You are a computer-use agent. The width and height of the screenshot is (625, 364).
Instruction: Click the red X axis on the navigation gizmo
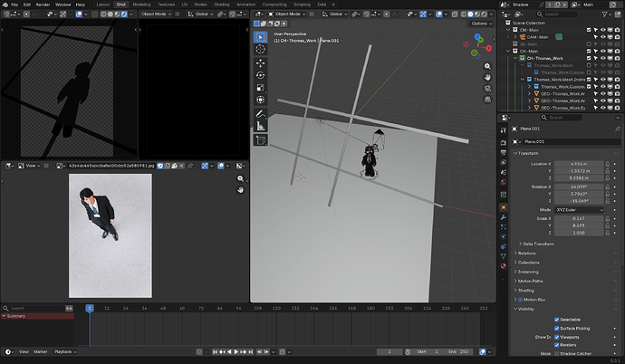489,48
